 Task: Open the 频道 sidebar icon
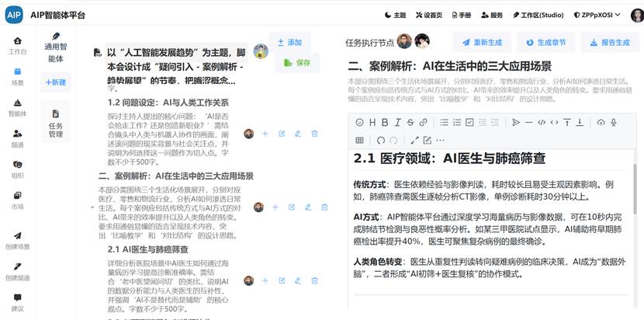[17, 138]
